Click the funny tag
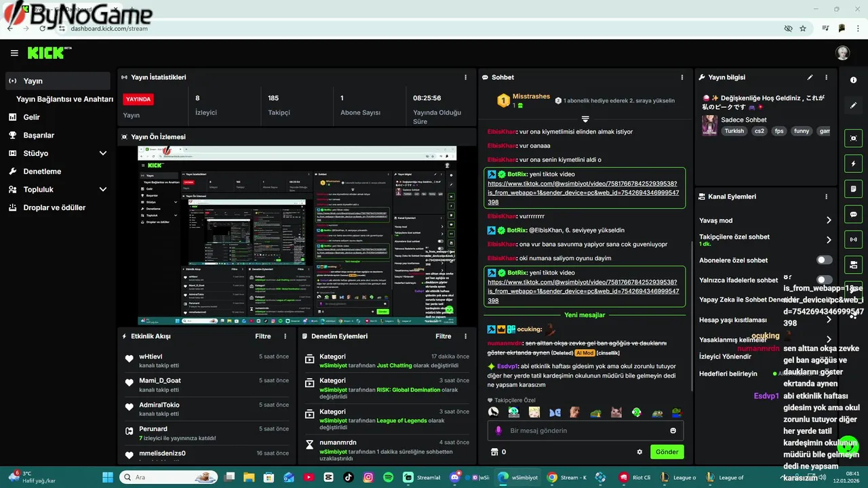 [802, 131]
